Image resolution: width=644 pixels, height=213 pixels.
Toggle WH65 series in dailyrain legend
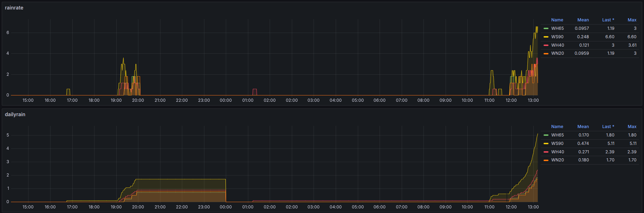click(x=557, y=135)
